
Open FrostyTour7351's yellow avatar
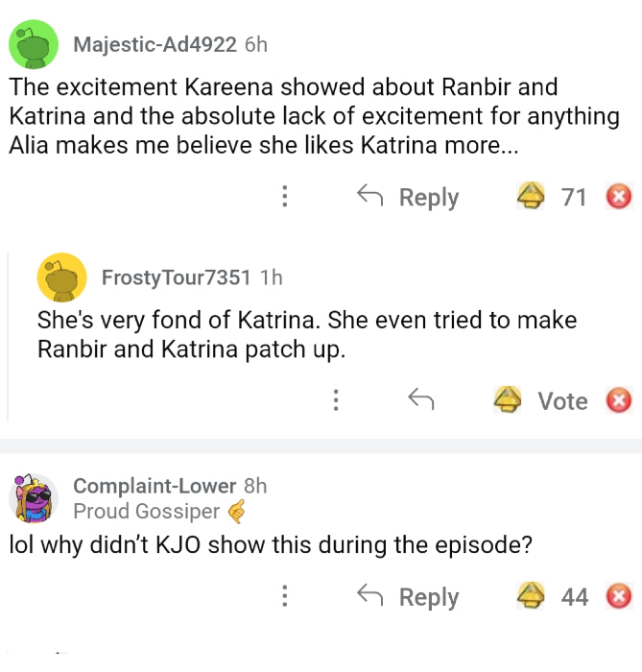coord(61,278)
